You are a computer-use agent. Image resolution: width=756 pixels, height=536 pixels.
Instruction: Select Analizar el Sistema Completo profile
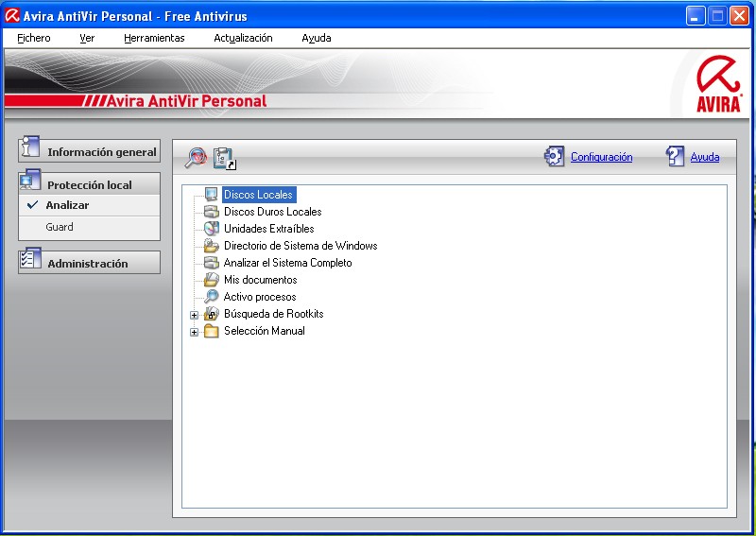288,263
